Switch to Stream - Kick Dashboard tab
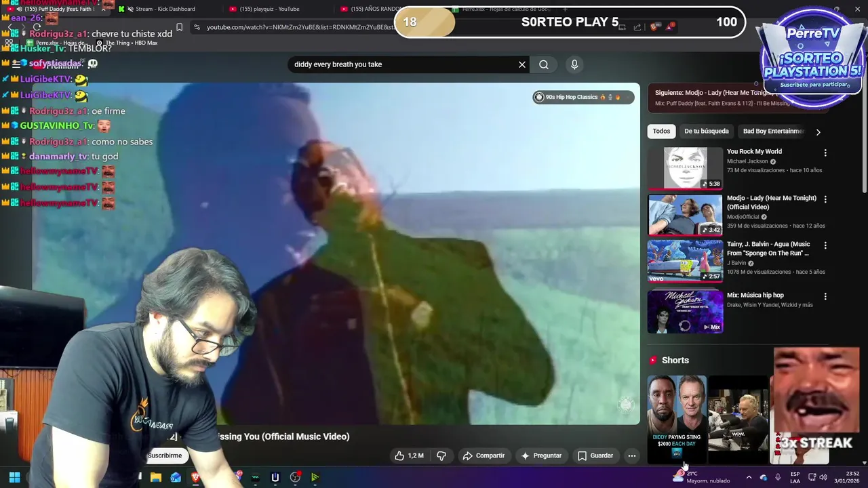Image resolution: width=868 pixels, height=488 pixels. coord(165,9)
